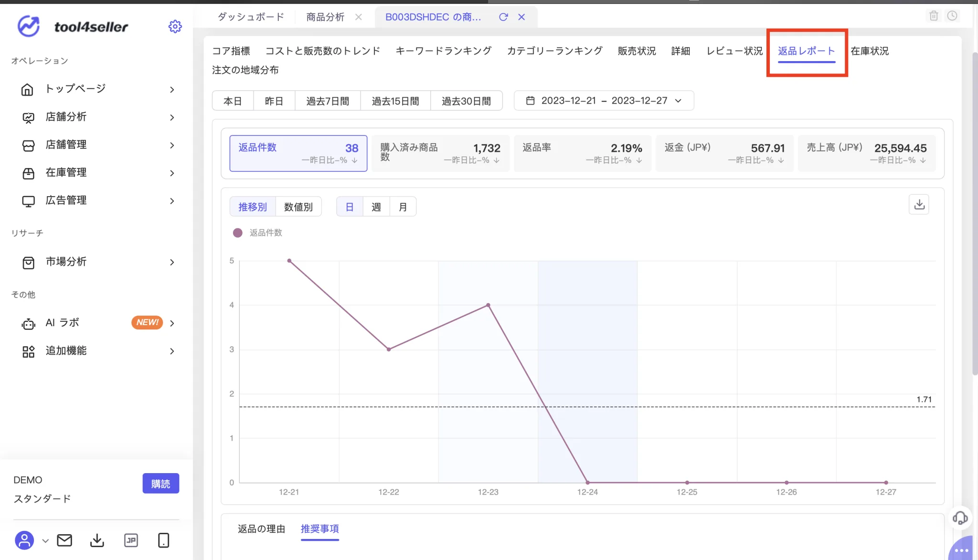
Task: Open the コア指標 tab
Action: click(x=231, y=51)
